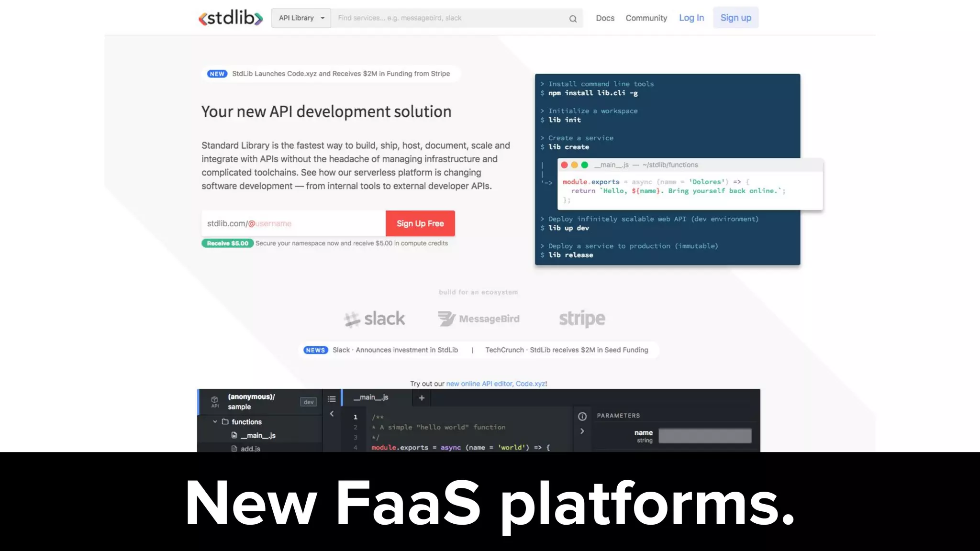Viewport: 980px width, 551px height.
Task: Expand the parameters panel right chevron
Action: click(582, 431)
